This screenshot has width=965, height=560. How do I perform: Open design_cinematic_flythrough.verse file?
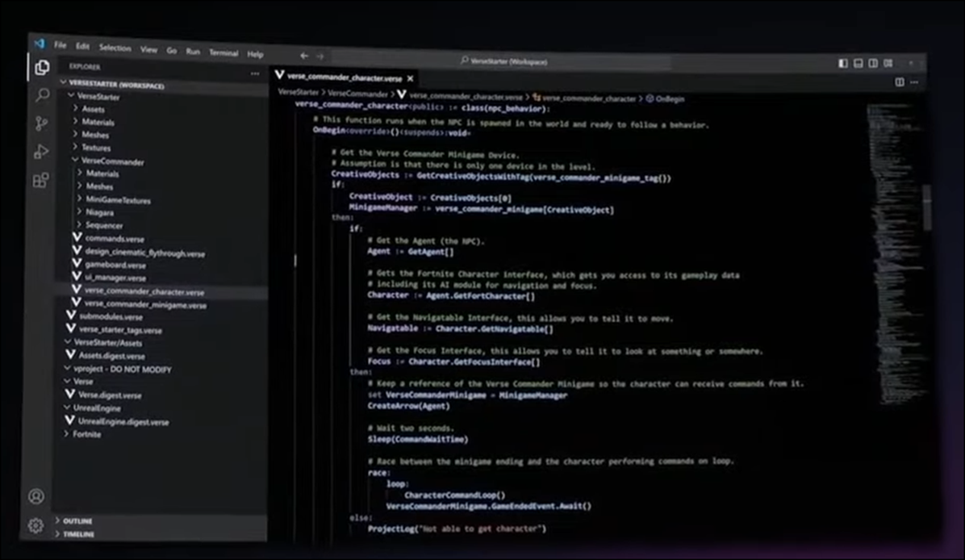[x=145, y=253]
